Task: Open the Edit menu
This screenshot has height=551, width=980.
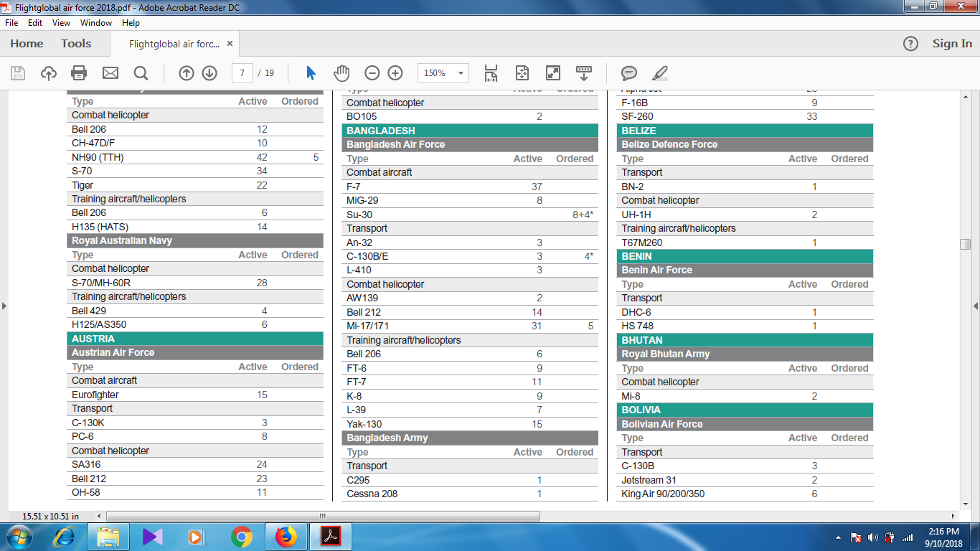Action: coord(35,23)
